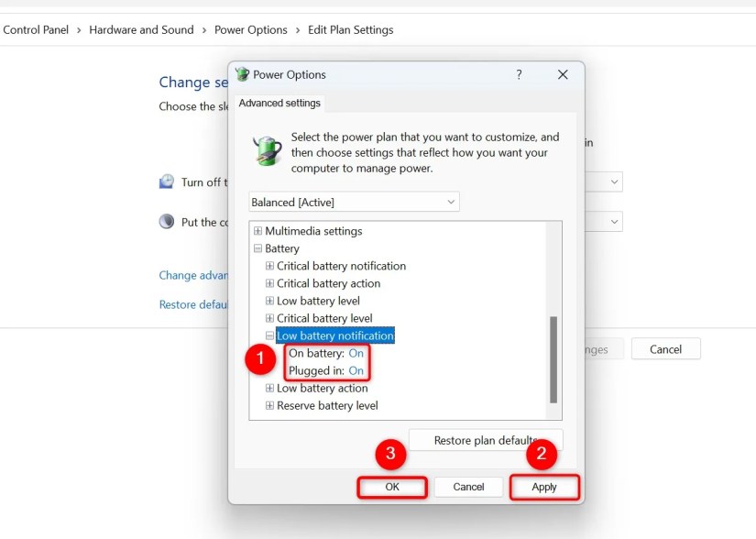Click breadcrumb chevron after Hardware and Sound
This screenshot has width=756, height=539.
coord(204,30)
